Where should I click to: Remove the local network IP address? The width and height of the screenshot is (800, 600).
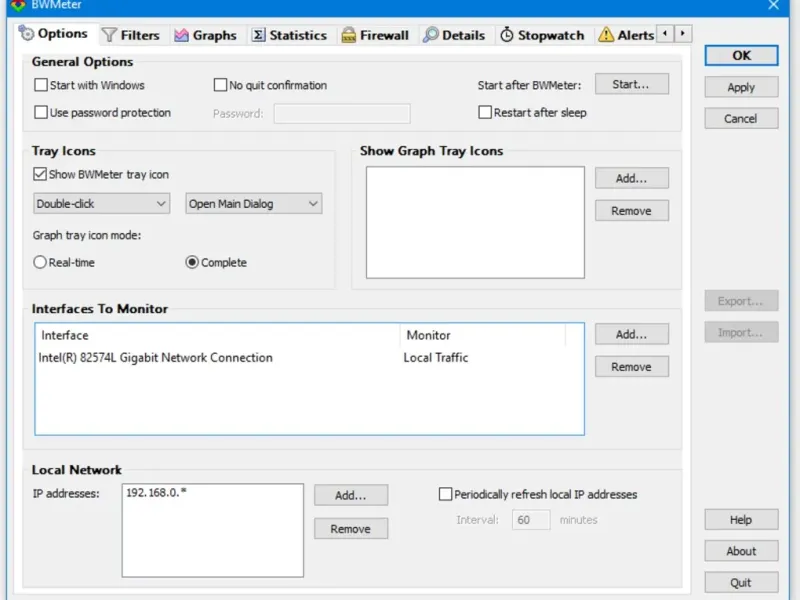pos(351,529)
